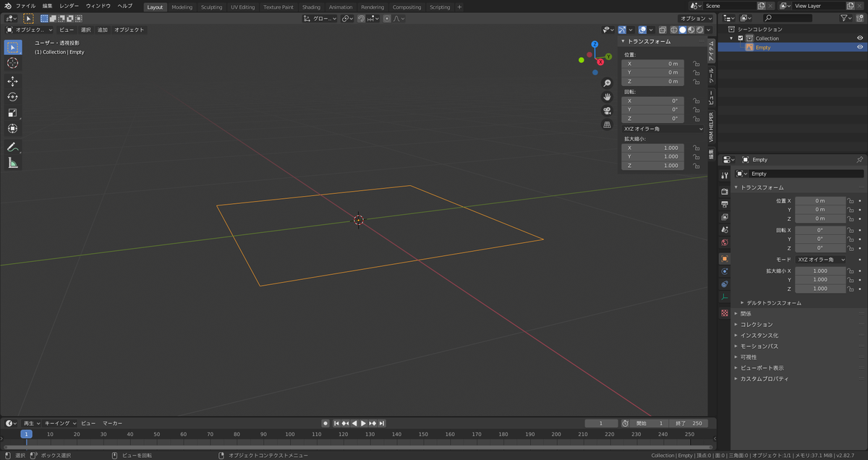Image resolution: width=868 pixels, height=460 pixels.
Task: Lock the X location in sidebar
Action: [x=697, y=64]
